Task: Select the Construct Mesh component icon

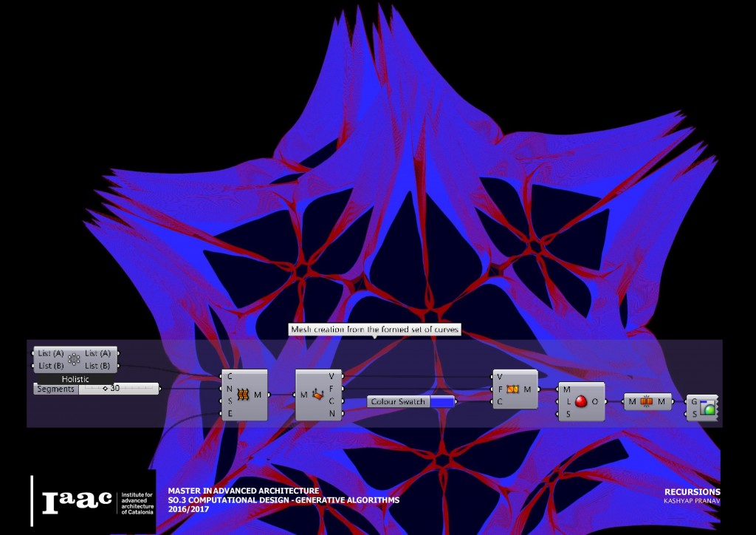Action: pyautogui.click(x=512, y=389)
